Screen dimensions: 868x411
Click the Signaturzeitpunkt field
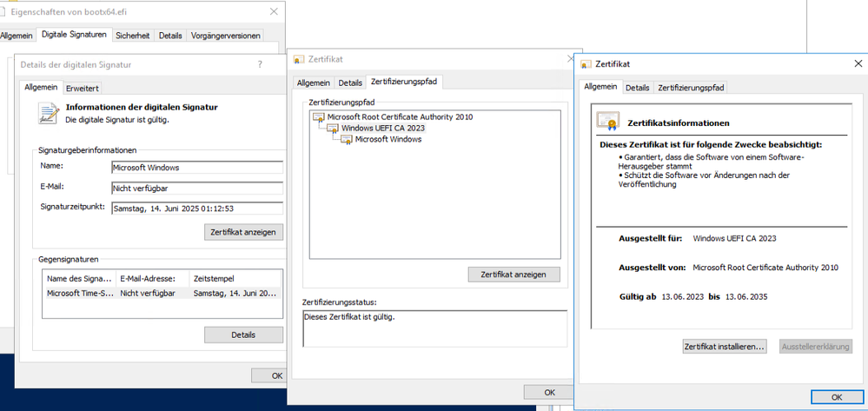click(197, 209)
